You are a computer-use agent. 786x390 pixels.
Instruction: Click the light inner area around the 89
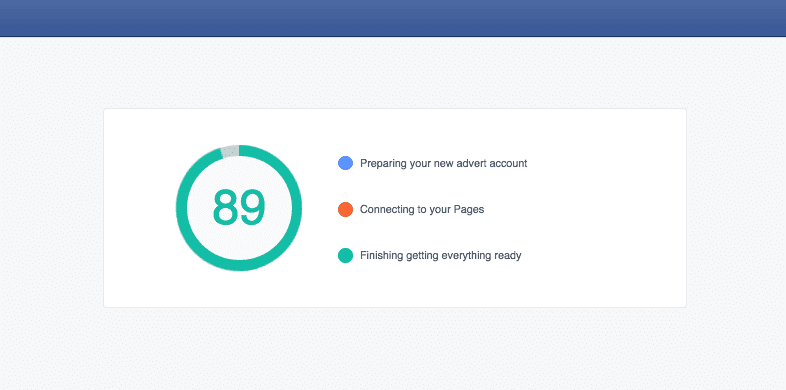click(x=239, y=241)
